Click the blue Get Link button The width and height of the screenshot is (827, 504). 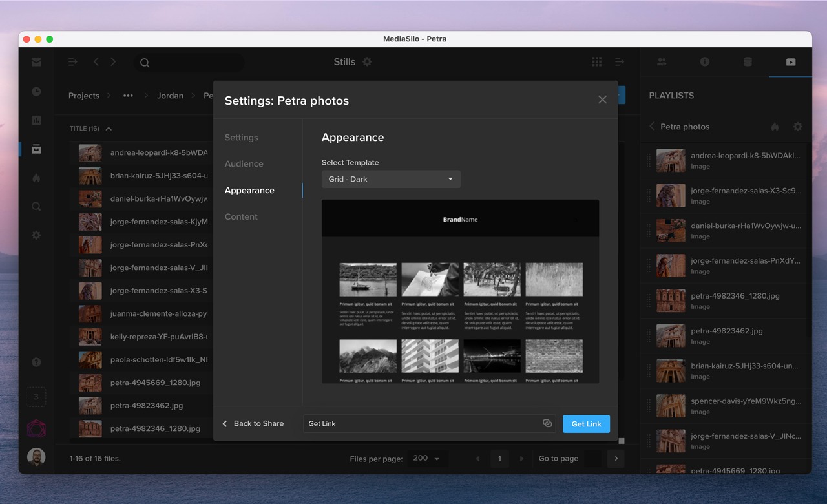(585, 423)
